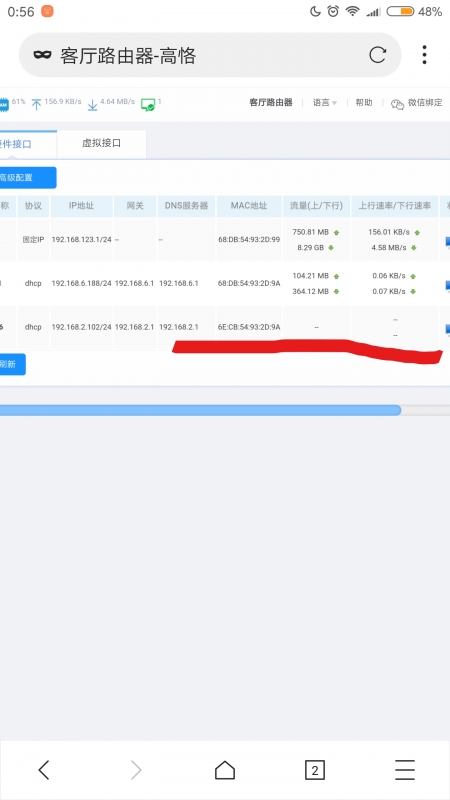Tap the browser forward arrow

pyautogui.click(x=135, y=769)
